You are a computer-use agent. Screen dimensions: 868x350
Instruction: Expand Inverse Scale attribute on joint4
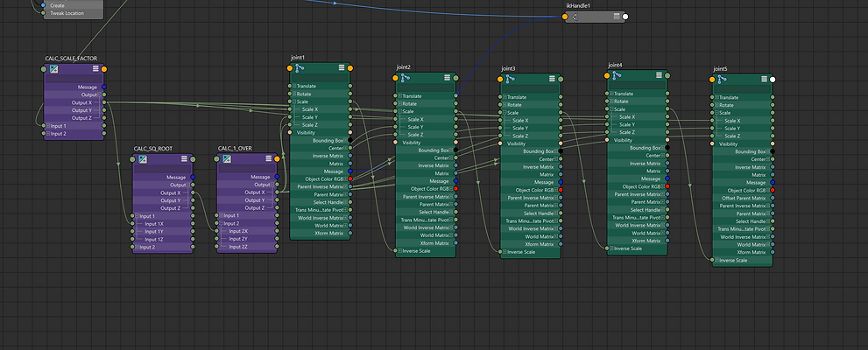pyautogui.click(x=611, y=248)
